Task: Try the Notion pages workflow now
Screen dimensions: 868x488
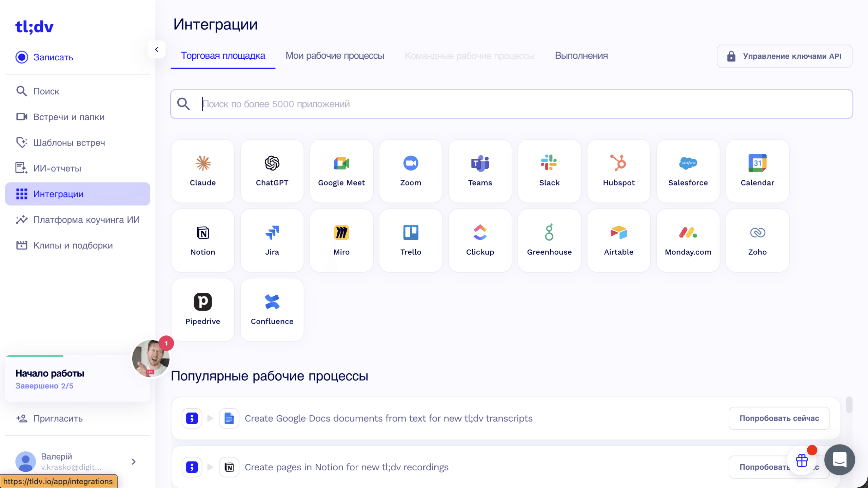Action: coord(779,467)
